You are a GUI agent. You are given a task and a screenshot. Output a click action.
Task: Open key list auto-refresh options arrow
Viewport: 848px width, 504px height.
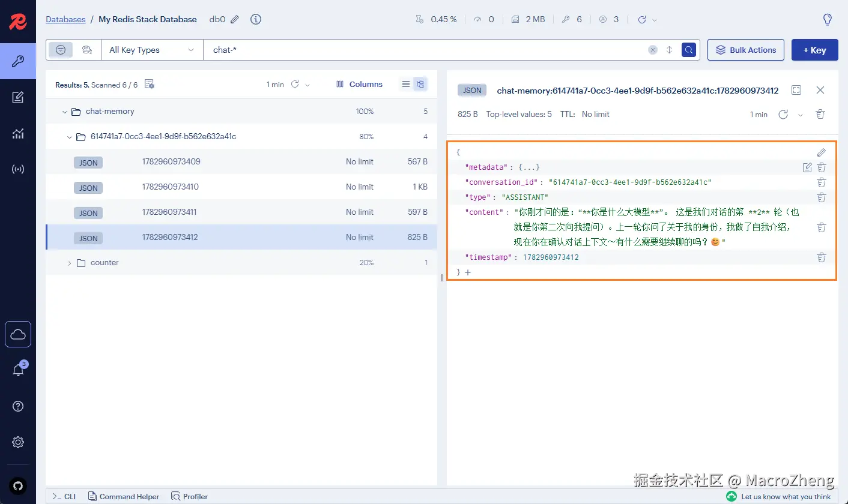[308, 85]
